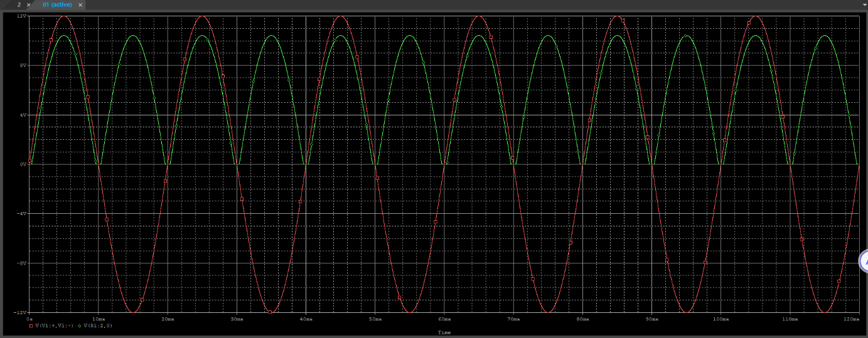Click the 4V y-axis label

24,115
